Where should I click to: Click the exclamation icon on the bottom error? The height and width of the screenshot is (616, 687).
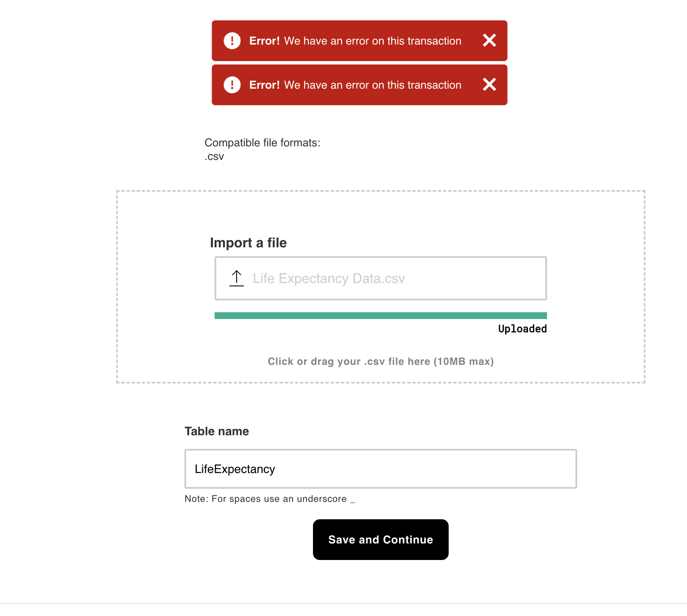[232, 84]
